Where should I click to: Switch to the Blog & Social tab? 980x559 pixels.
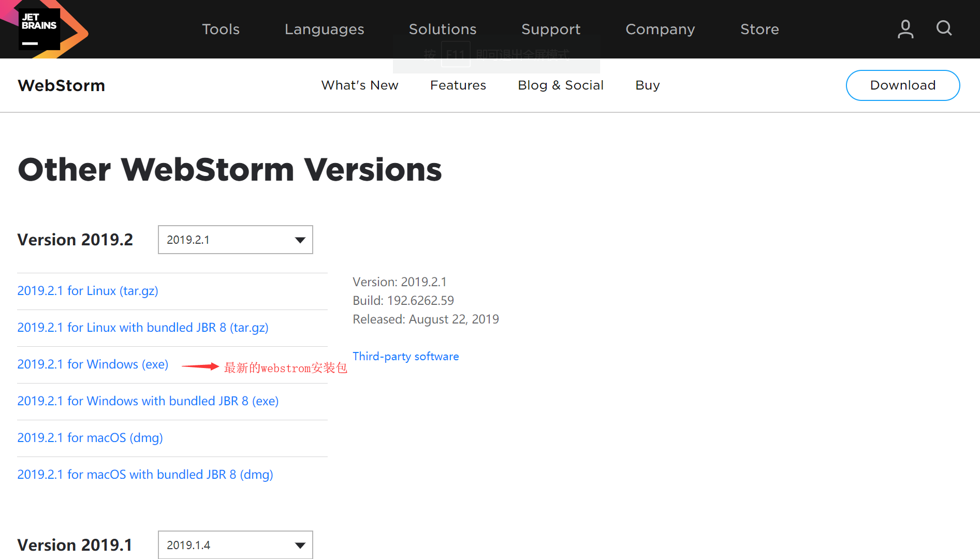(561, 85)
